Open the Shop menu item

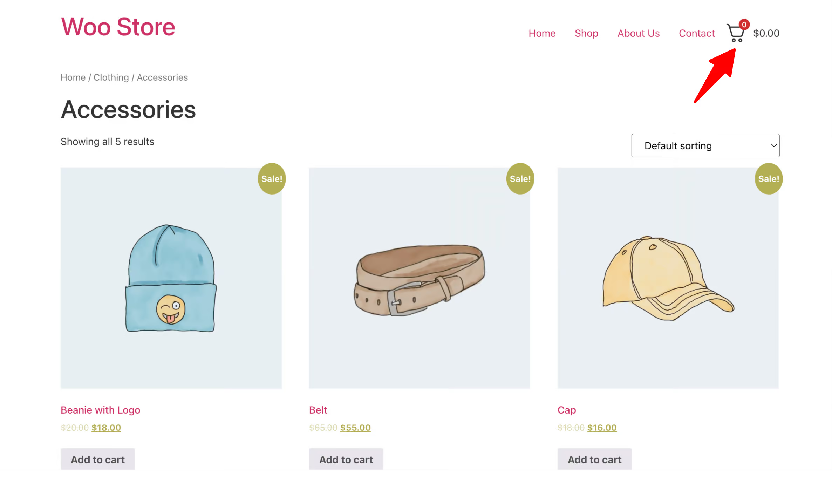[x=587, y=33]
